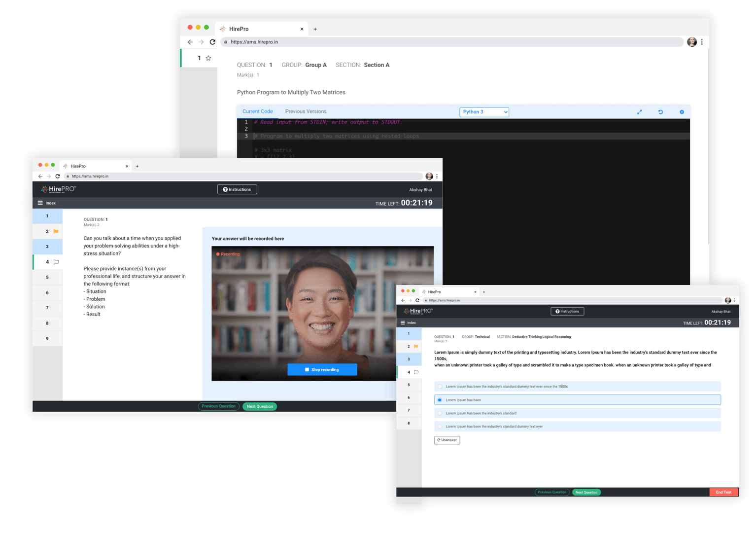
Task: Expand code editor to fullscreen
Action: pyautogui.click(x=639, y=112)
